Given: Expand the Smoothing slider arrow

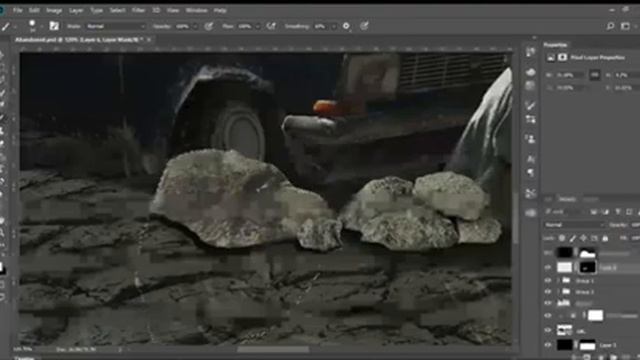Looking at the screenshot, I should (333, 26).
